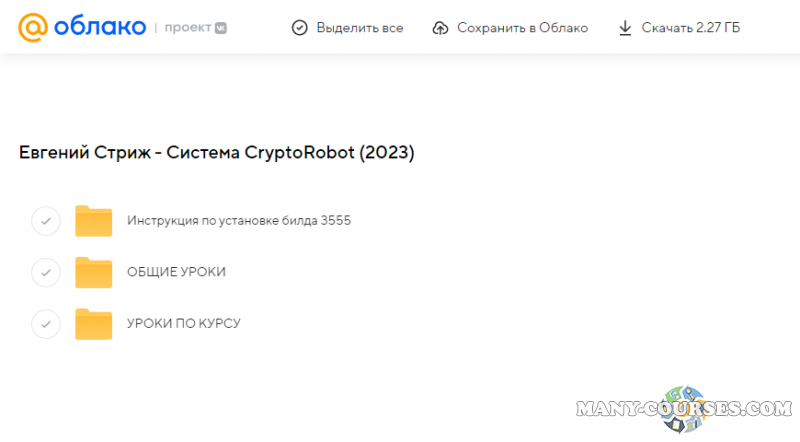This screenshot has height=442, width=800.
Task: Click the Сохранить в Облако label
Action: [x=522, y=28]
